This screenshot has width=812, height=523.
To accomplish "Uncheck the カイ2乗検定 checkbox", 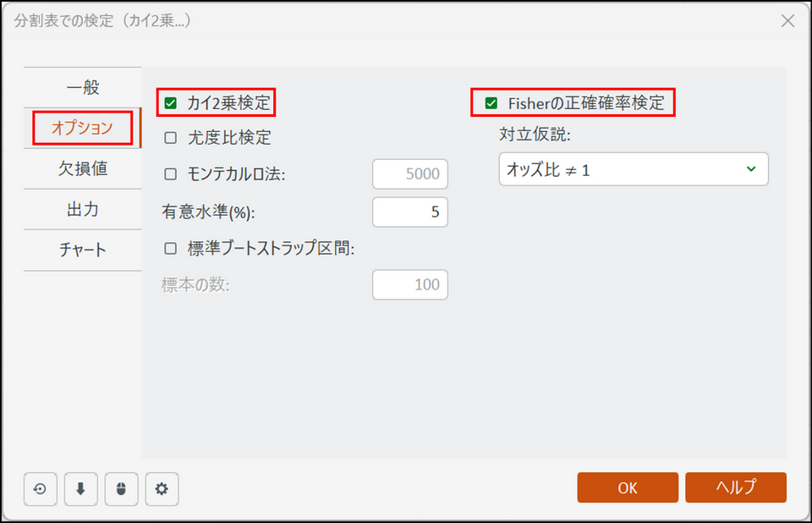I will [x=171, y=104].
